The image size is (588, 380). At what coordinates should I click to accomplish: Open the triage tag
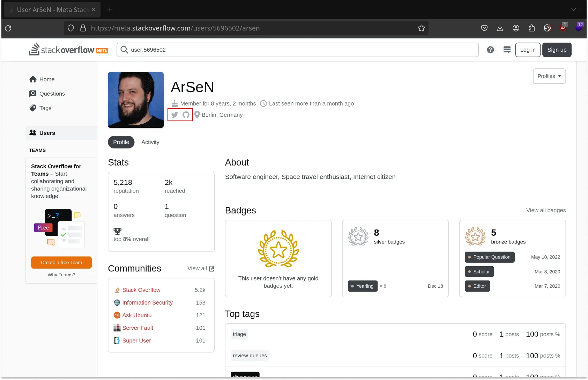pos(239,334)
